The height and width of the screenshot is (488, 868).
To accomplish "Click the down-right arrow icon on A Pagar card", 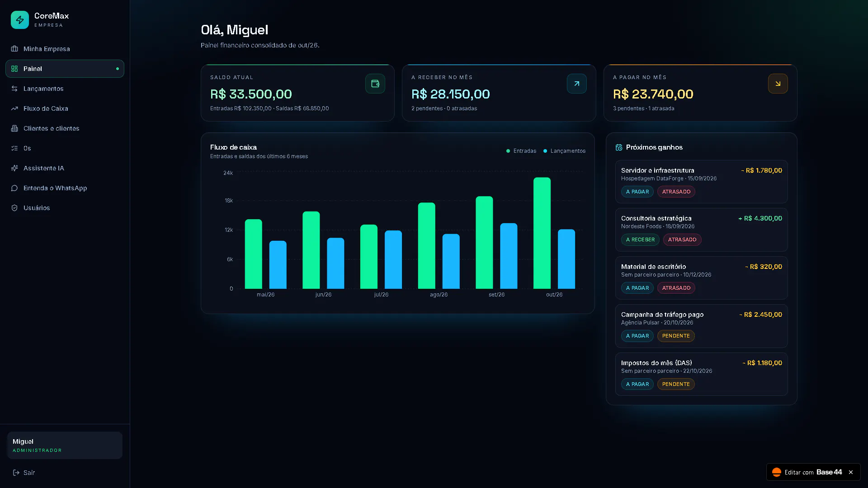I will click(778, 84).
